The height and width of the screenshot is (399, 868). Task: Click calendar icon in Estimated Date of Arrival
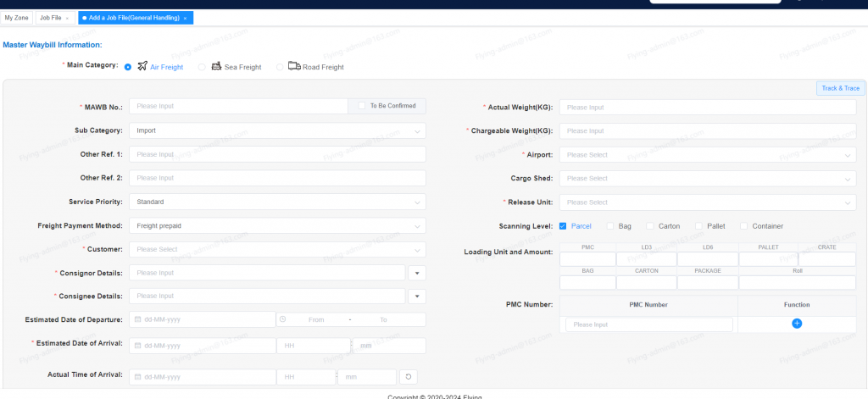(x=138, y=346)
